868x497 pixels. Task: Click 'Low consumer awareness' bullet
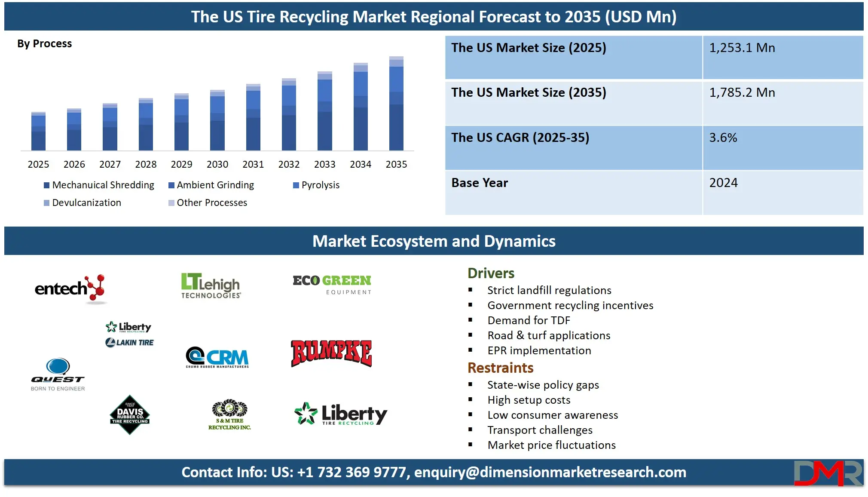pos(553,415)
